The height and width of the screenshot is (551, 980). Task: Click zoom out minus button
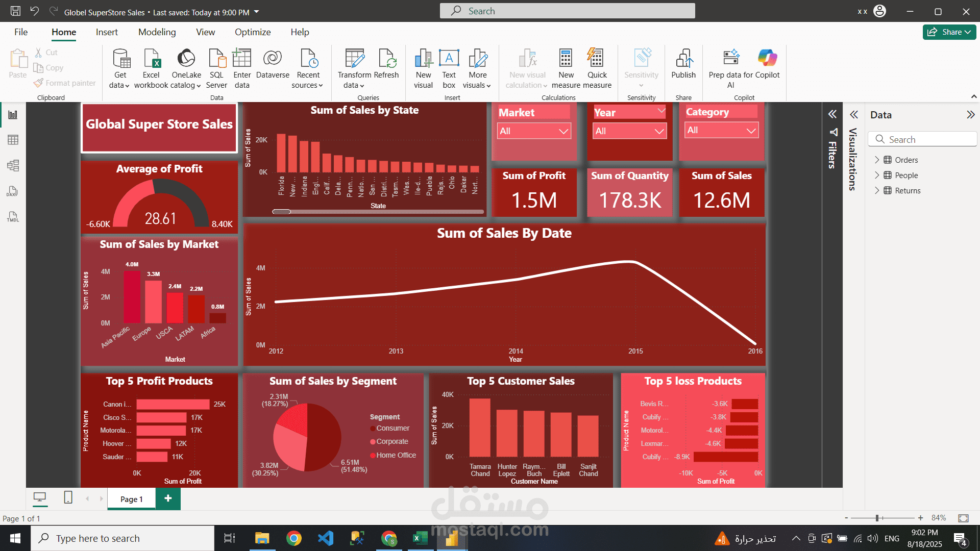click(846, 518)
